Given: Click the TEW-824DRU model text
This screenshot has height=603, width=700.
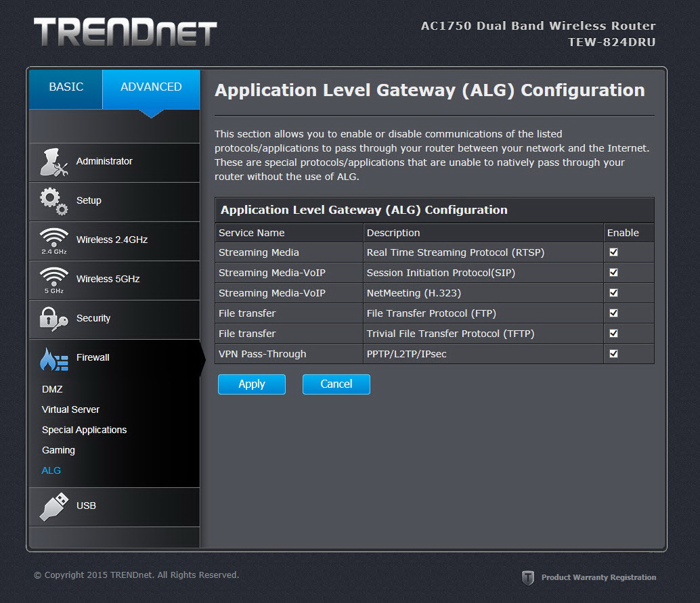Looking at the screenshot, I should (x=611, y=42).
